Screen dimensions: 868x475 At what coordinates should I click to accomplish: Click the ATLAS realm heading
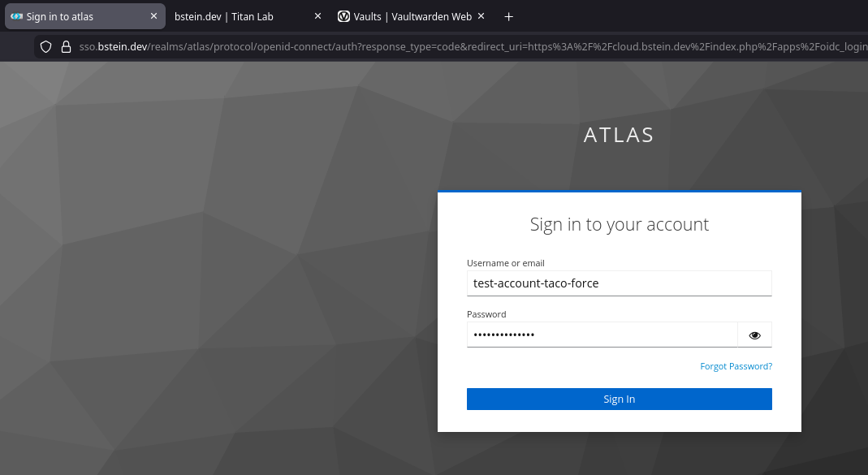point(619,136)
